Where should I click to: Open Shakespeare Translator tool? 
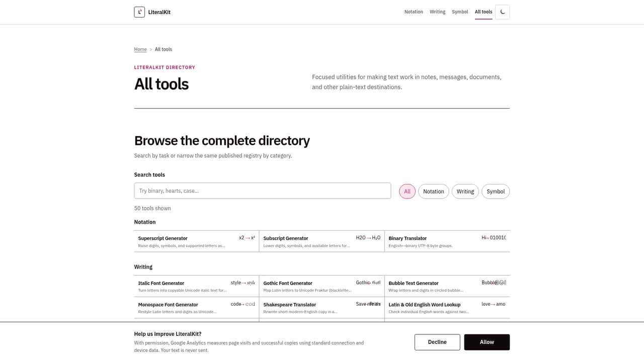tap(321, 308)
